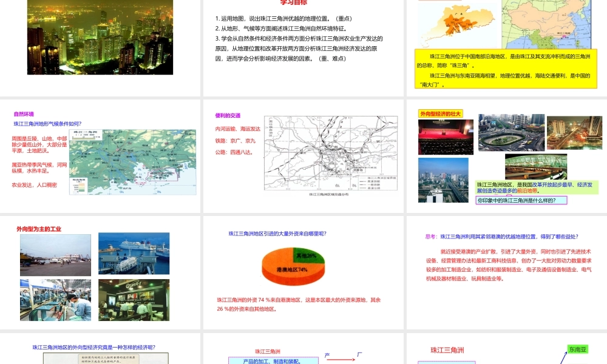Click the cruise ship at port photo

(134, 254)
